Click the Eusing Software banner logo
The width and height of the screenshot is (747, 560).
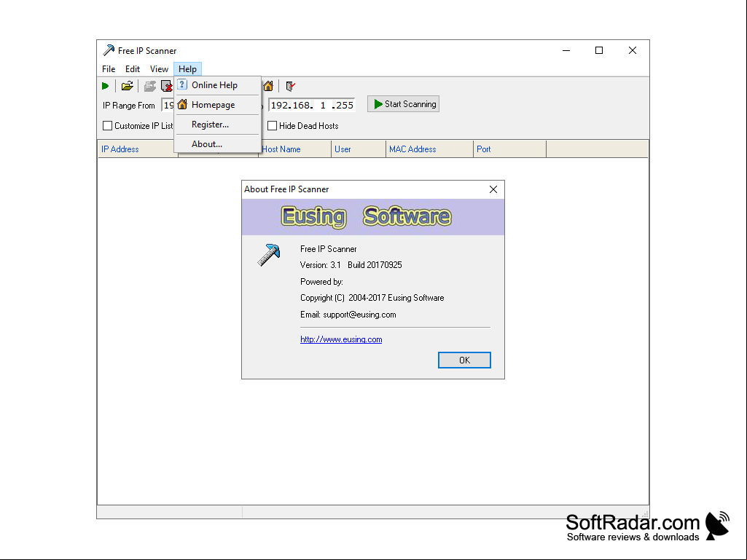(365, 217)
